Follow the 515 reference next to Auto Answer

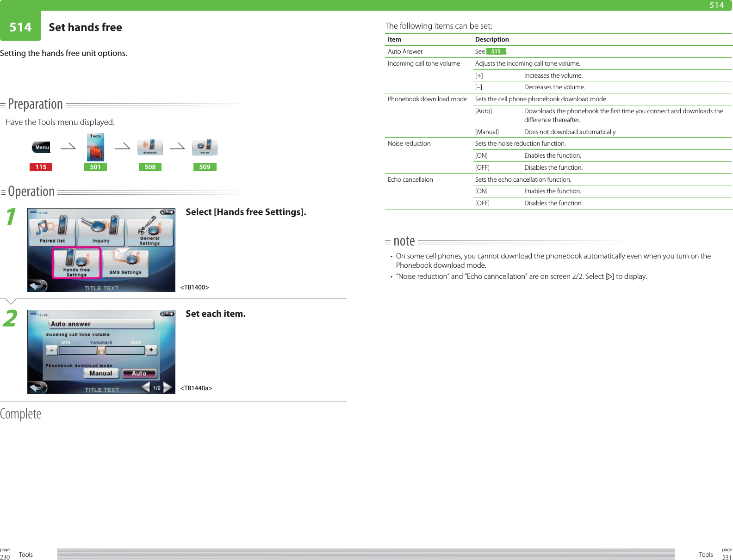point(496,51)
